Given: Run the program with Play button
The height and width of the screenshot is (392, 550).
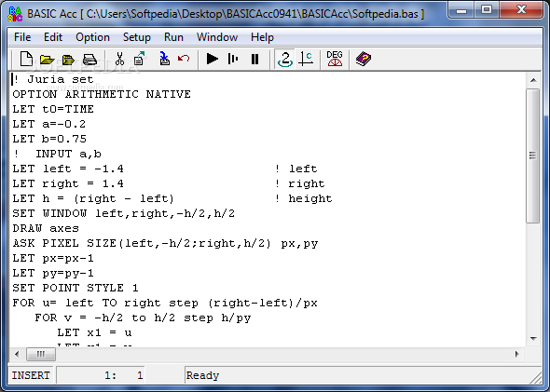Looking at the screenshot, I should [213, 59].
